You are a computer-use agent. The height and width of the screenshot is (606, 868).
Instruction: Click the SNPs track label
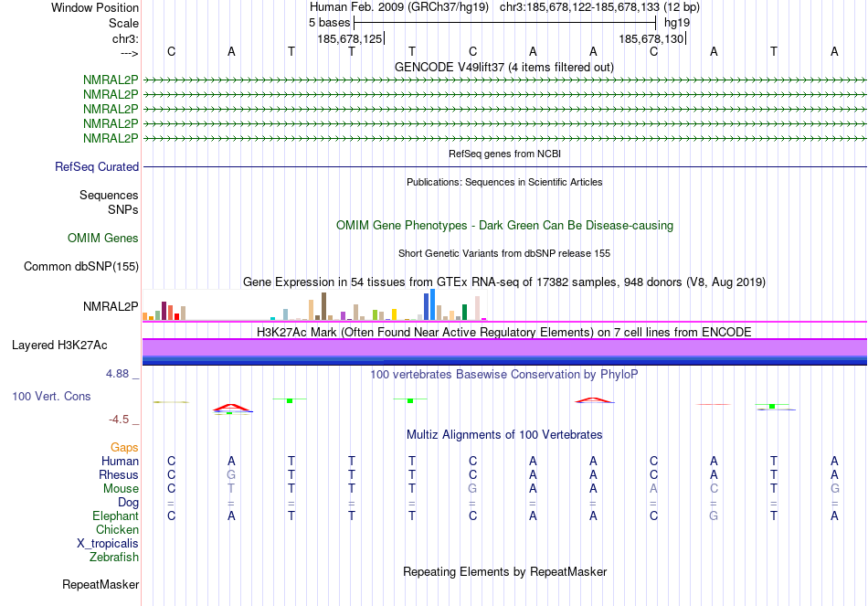point(123,210)
